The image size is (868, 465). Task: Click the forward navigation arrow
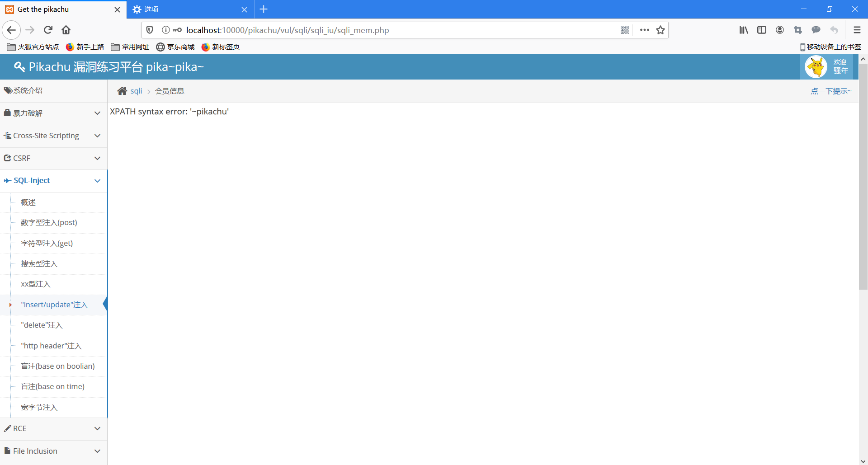coord(30,30)
